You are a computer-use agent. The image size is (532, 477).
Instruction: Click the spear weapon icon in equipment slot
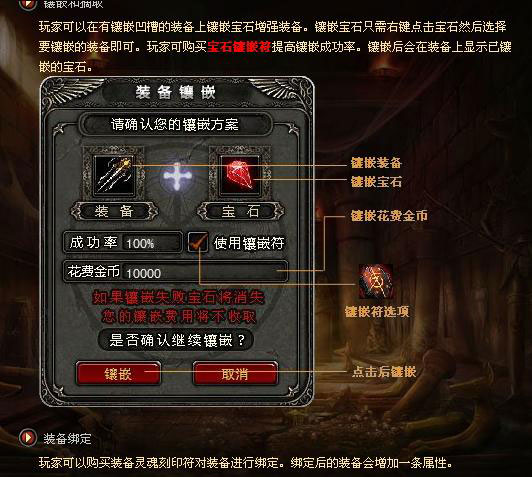point(114,175)
